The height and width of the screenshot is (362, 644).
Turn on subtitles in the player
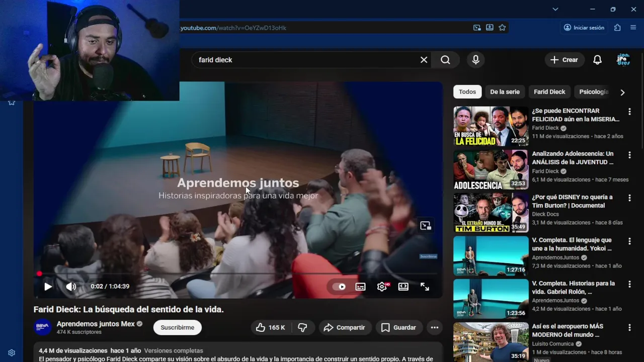click(x=360, y=287)
